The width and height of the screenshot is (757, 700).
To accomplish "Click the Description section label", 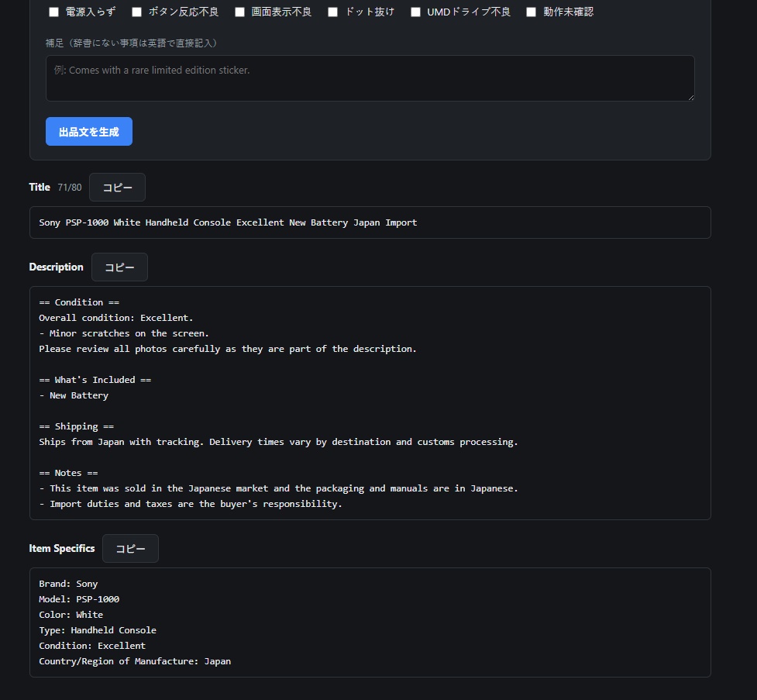I will tap(56, 267).
